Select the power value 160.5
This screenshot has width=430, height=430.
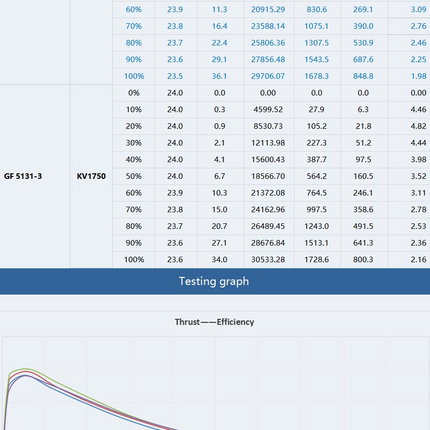click(363, 176)
